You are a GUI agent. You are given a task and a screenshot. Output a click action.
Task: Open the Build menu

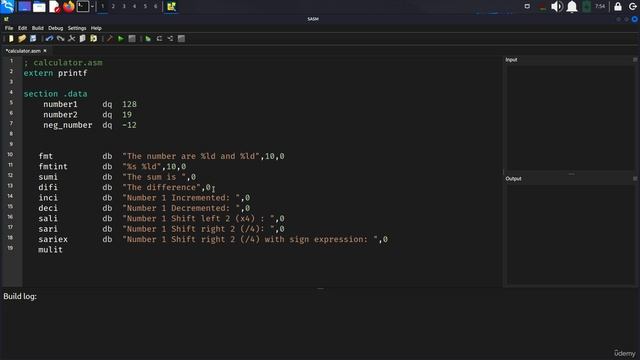[x=38, y=28]
